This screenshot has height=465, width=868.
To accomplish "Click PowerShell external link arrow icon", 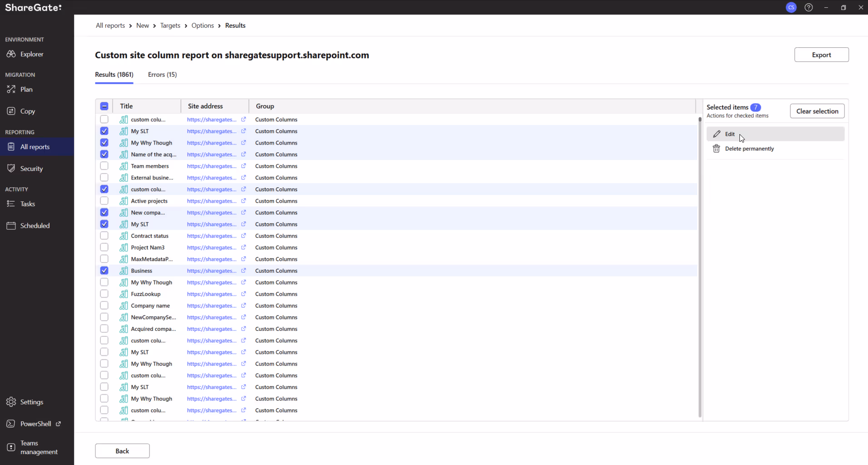I will [58, 424].
